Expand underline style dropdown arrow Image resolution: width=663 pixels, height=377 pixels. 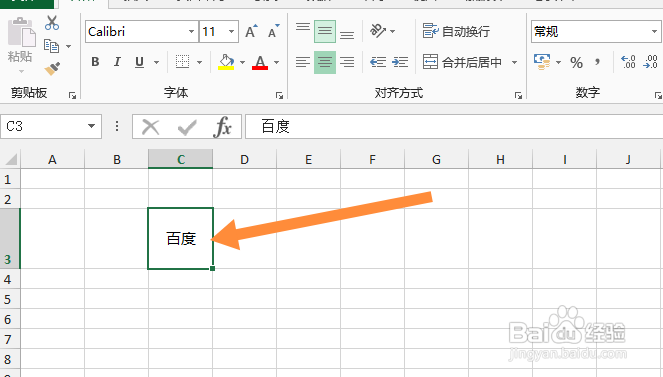[x=156, y=63]
